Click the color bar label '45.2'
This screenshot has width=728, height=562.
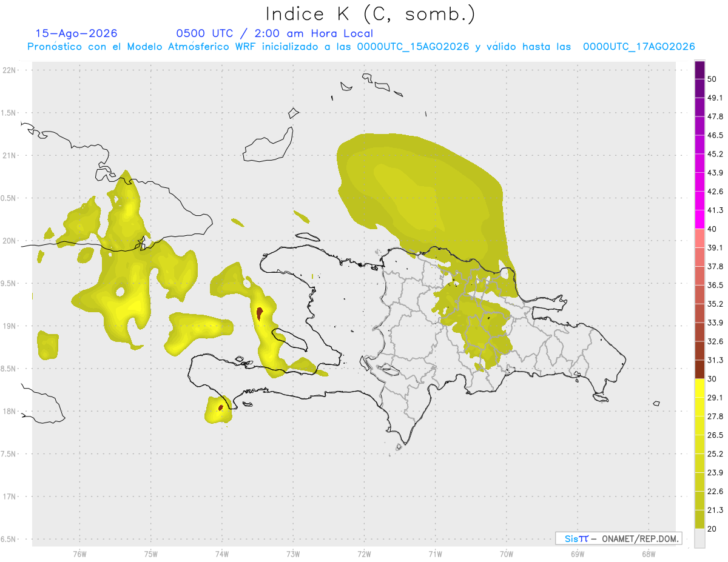(715, 154)
